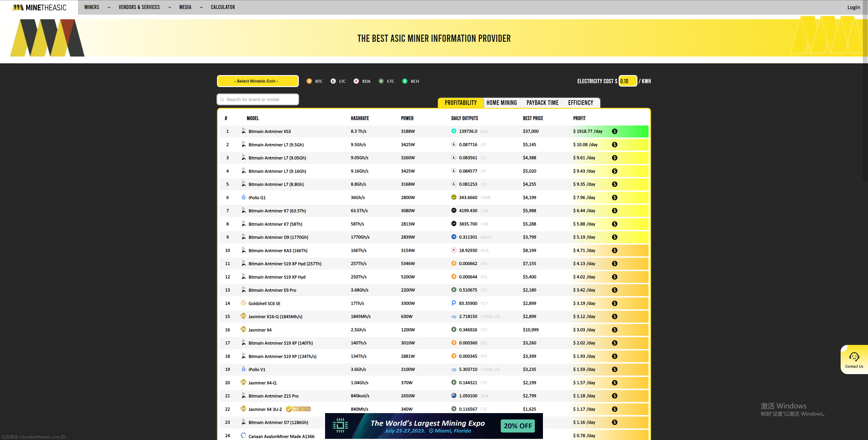This screenshot has height=440, width=868.
Task: Click the GRIN coin icon in iPollo G1 row
Action: coord(454,197)
